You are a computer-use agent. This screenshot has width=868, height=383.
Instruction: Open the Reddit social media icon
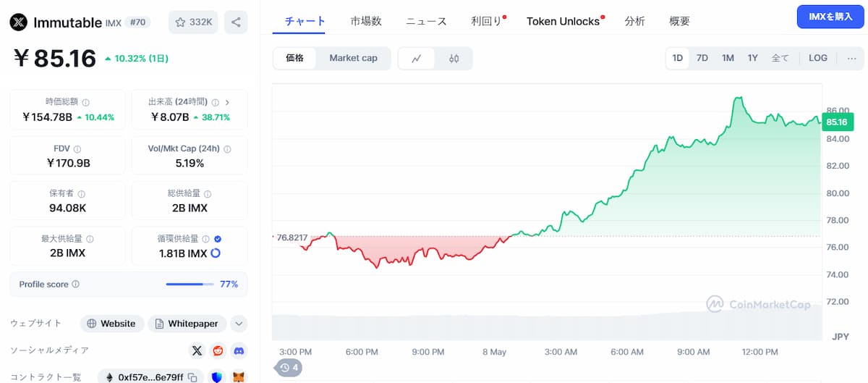point(218,350)
